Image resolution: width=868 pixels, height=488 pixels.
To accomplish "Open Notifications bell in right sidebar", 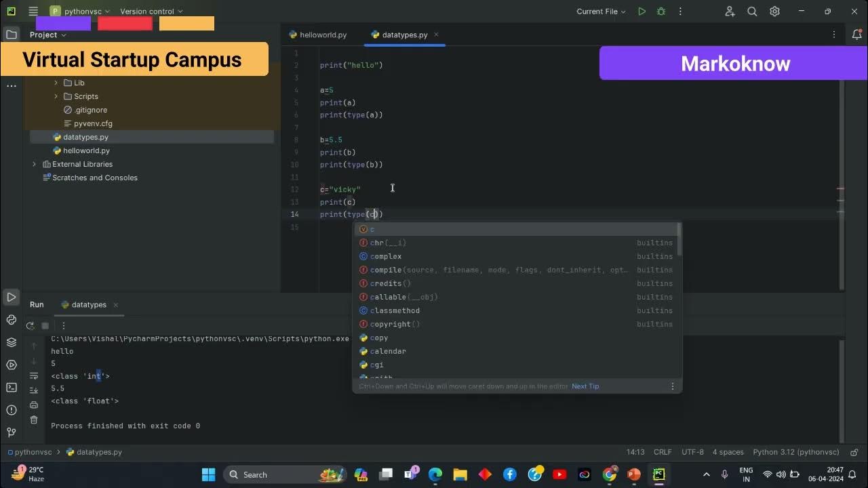I will (x=856, y=35).
